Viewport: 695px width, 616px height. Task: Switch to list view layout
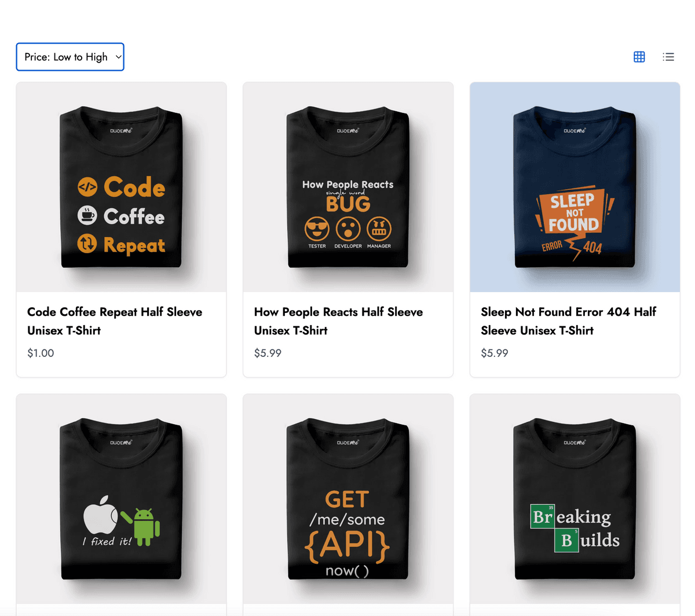[x=668, y=57]
